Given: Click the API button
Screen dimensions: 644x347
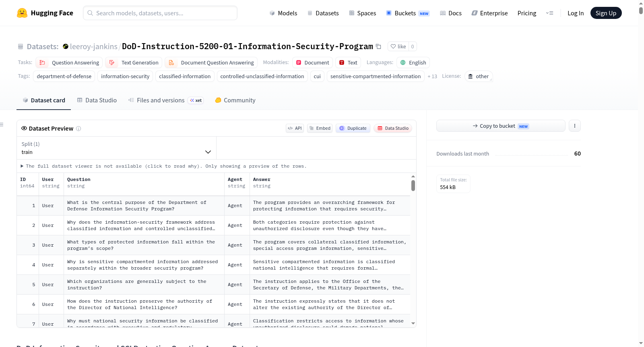Looking at the screenshot, I should click(x=295, y=128).
